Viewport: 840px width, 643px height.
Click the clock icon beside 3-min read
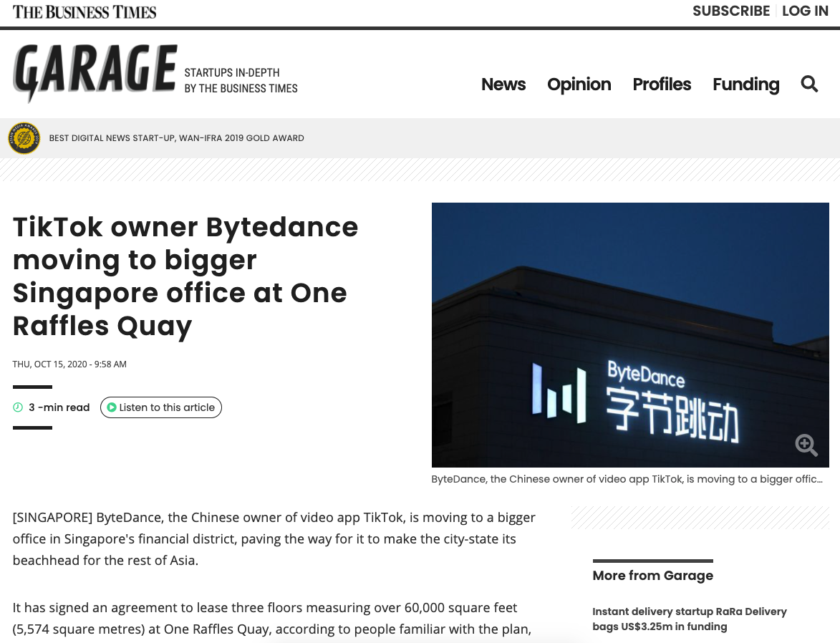point(18,407)
